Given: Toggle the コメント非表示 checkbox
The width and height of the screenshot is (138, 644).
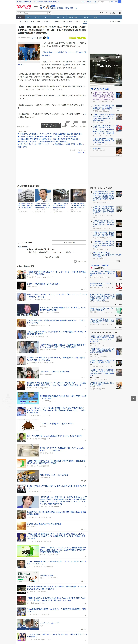Looking at the screenshot, I should point(75,261).
